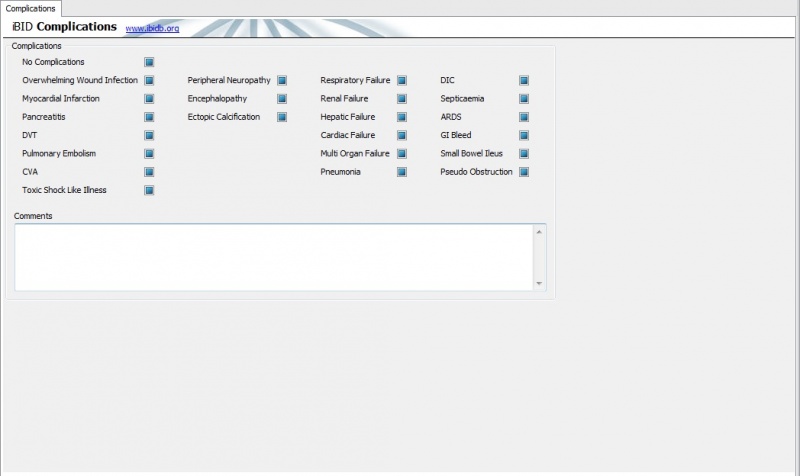Mark Renal Failure checkbox

pyautogui.click(x=402, y=99)
